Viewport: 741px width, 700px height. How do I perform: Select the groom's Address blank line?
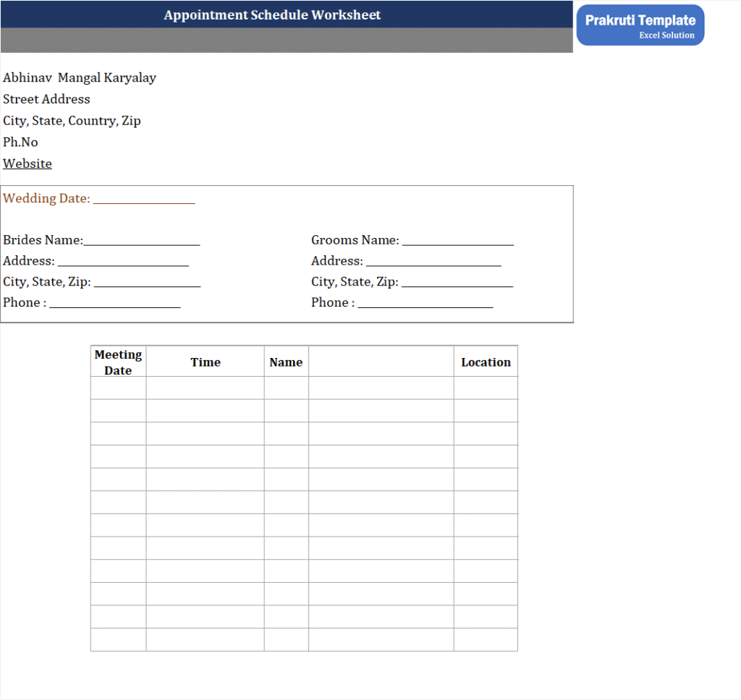pyautogui.click(x=433, y=262)
